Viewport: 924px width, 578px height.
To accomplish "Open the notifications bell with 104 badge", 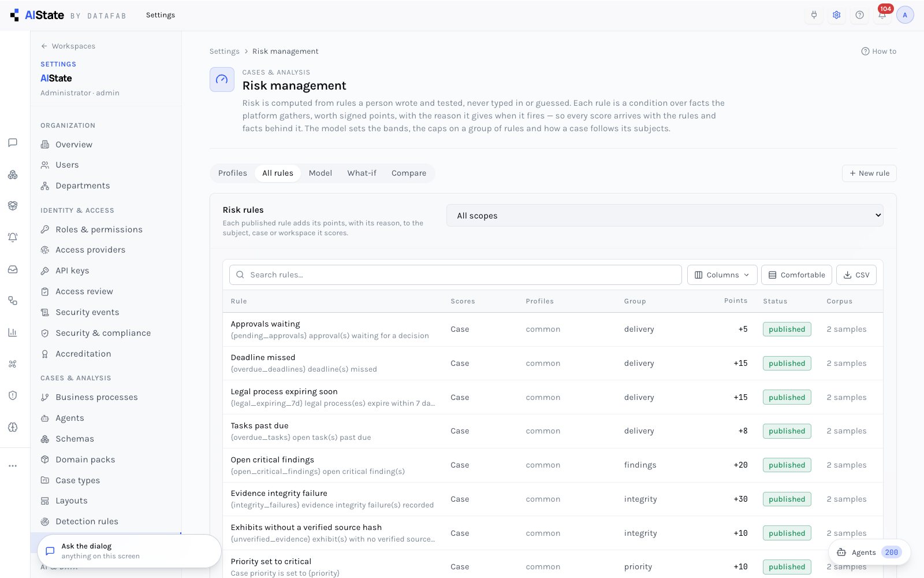I will pyautogui.click(x=882, y=15).
